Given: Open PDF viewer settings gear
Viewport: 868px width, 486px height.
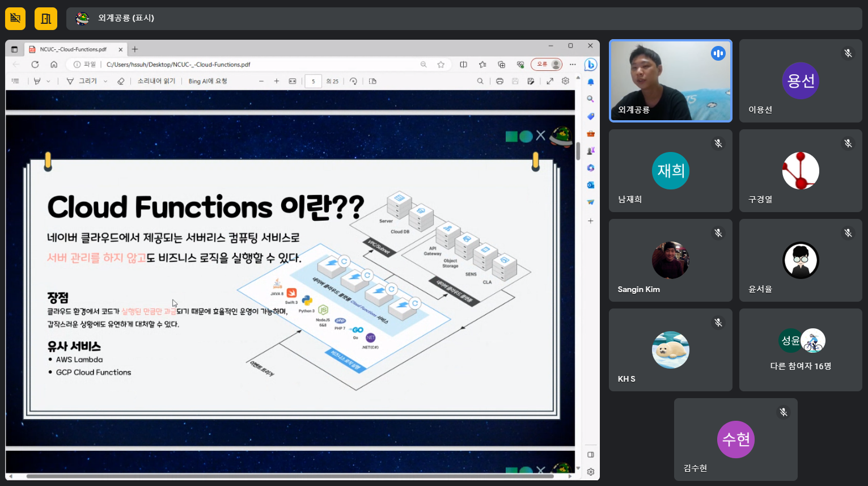Looking at the screenshot, I should pos(565,81).
